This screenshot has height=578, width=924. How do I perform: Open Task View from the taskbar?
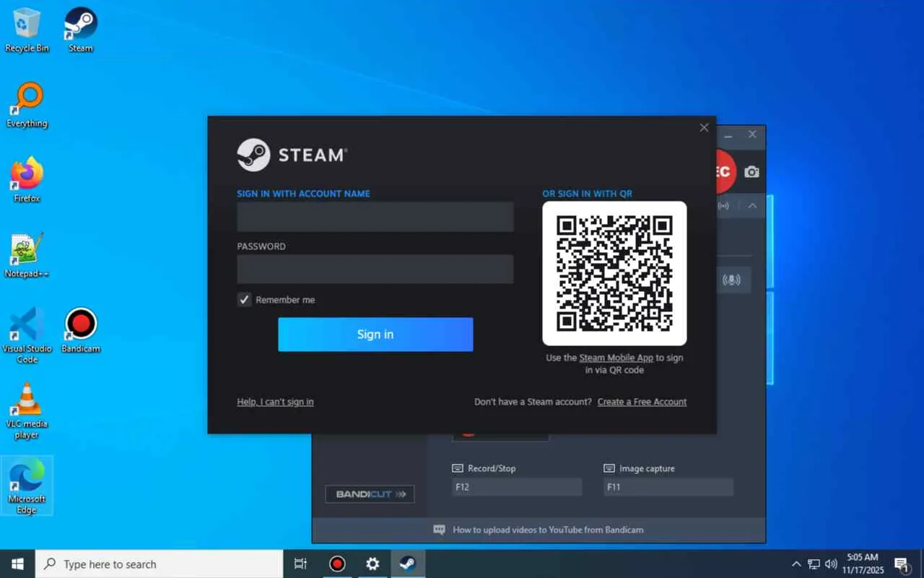(301, 564)
